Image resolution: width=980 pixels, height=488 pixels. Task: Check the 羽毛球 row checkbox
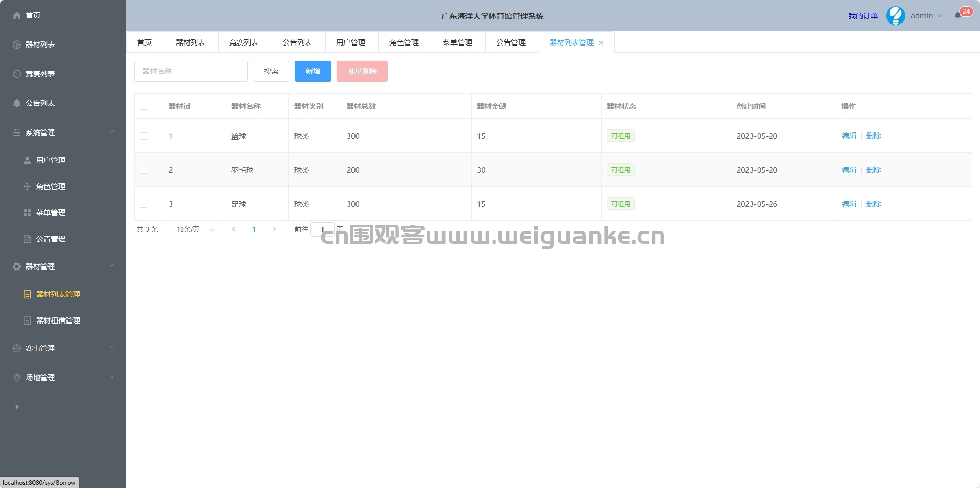143,170
